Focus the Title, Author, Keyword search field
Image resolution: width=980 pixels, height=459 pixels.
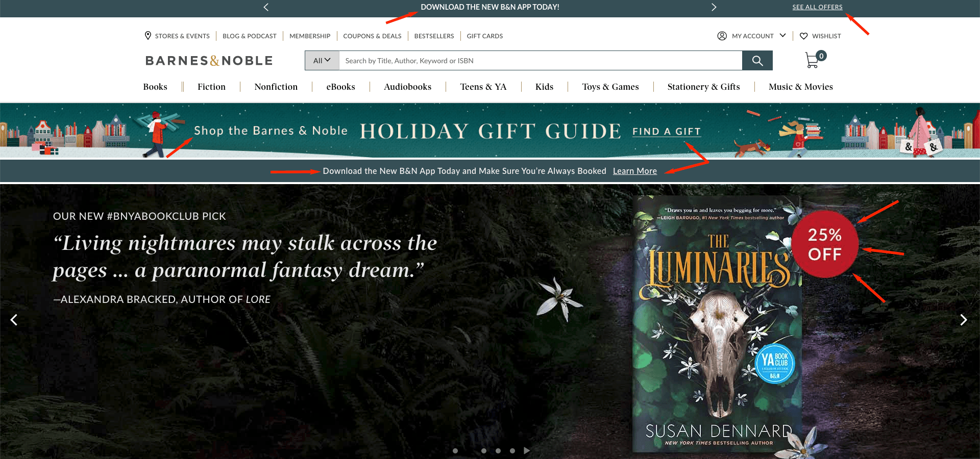tap(540, 61)
